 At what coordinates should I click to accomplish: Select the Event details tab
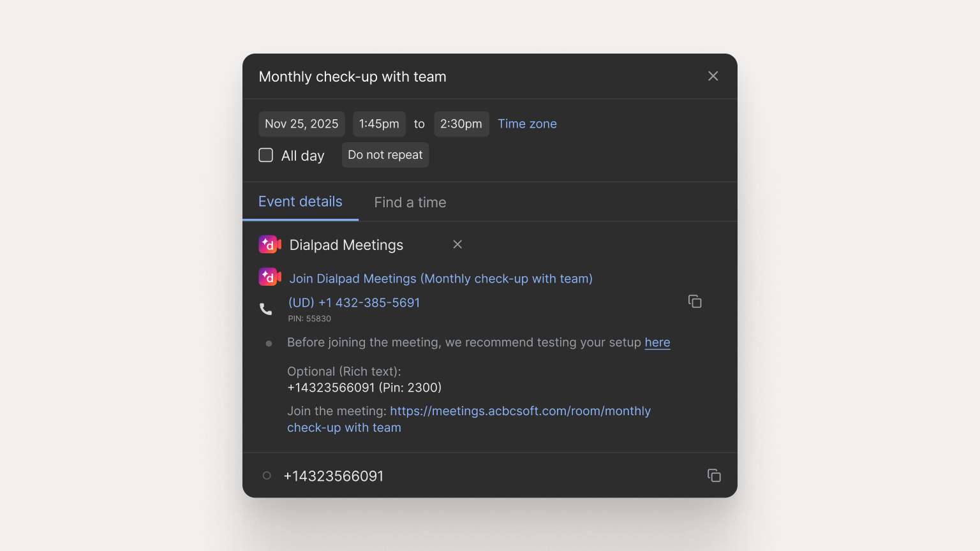(300, 202)
